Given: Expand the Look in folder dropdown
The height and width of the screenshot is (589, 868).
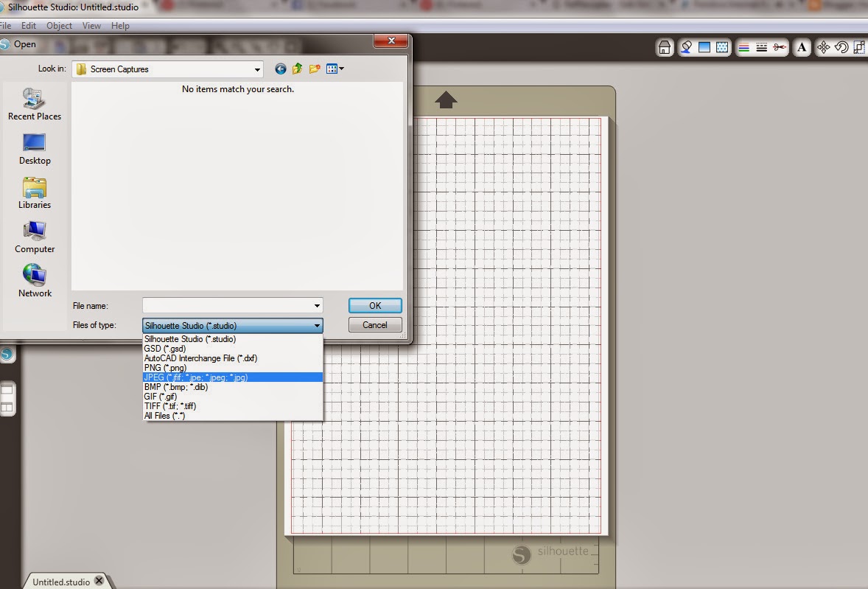Looking at the screenshot, I should pyautogui.click(x=257, y=69).
